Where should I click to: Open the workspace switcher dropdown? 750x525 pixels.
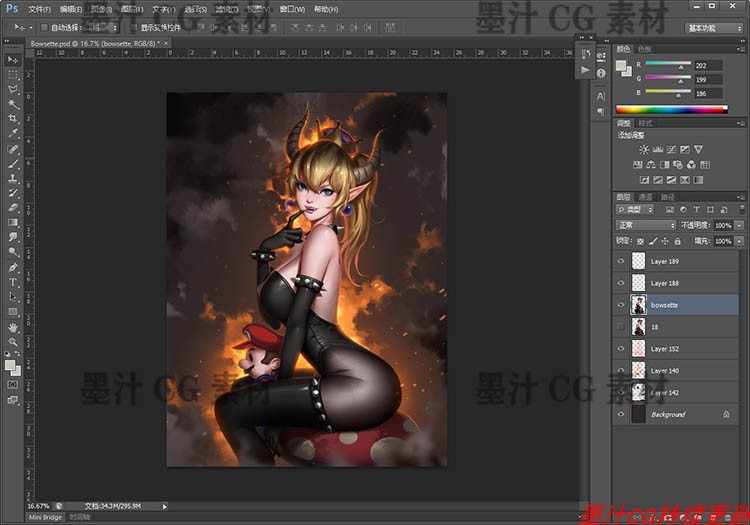714,28
